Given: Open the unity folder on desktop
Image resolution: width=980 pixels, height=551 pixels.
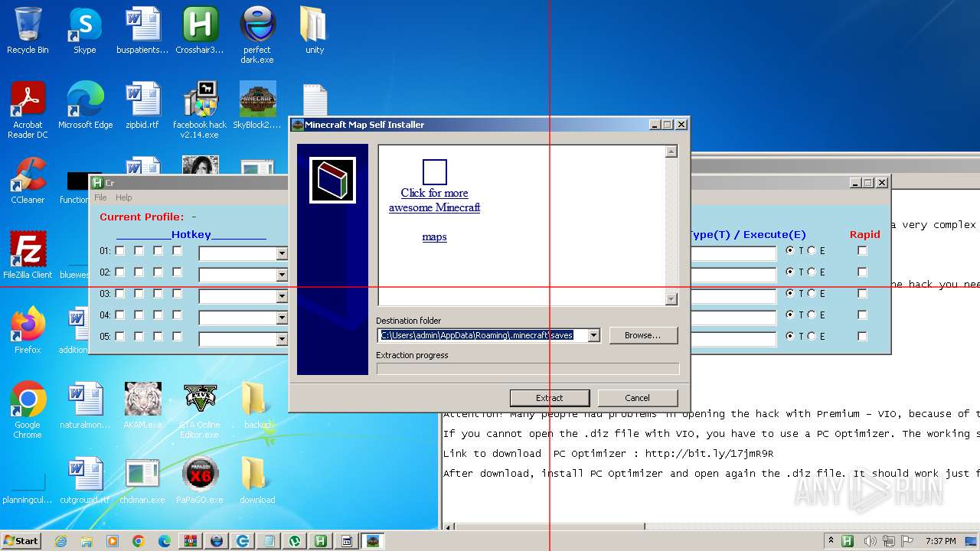Looking at the screenshot, I should 315,31.
